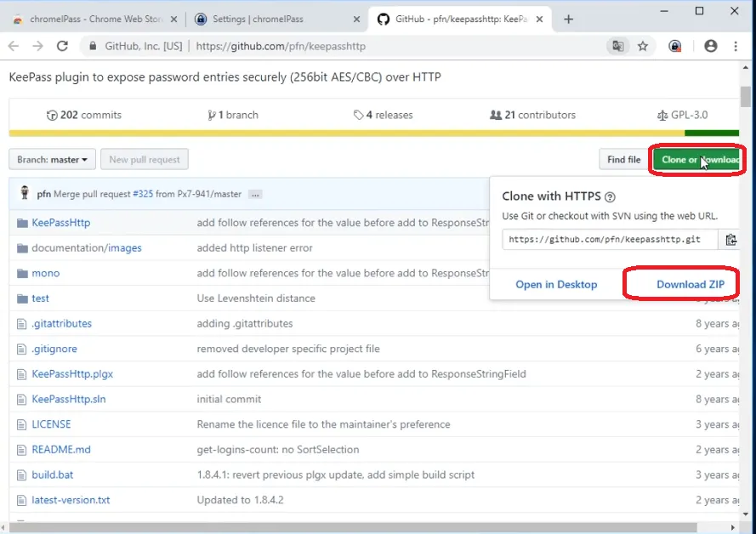Open pull request #325 link
This screenshot has height=534, width=756.
click(143, 194)
